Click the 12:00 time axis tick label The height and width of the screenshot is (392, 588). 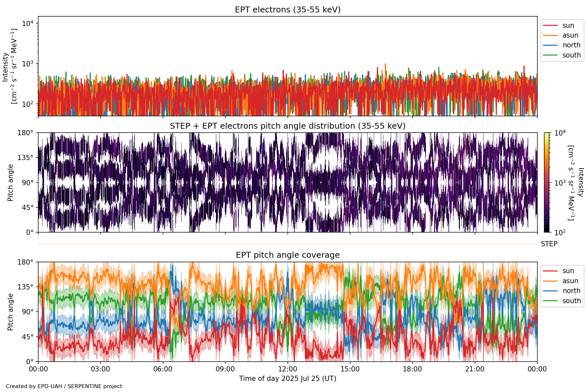pyautogui.click(x=287, y=369)
